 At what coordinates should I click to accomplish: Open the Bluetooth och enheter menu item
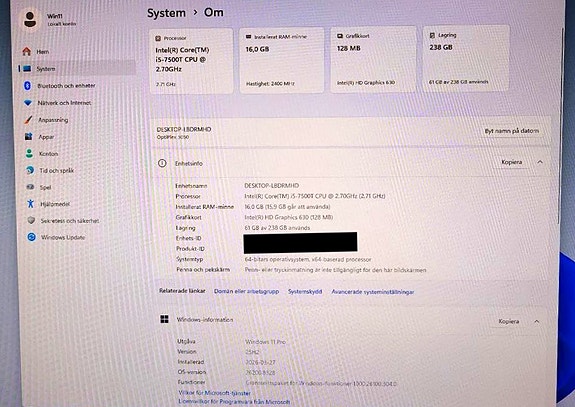coord(66,85)
